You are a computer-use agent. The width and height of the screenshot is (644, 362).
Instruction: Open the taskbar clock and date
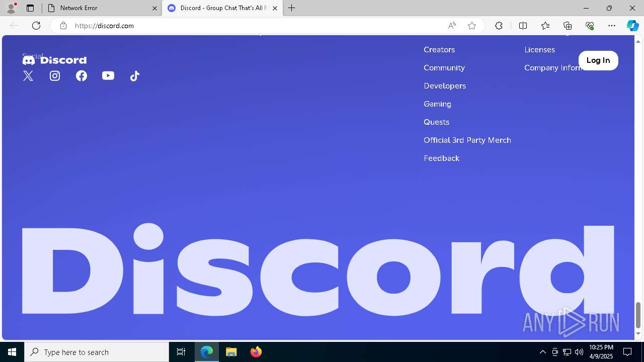pyautogui.click(x=601, y=352)
